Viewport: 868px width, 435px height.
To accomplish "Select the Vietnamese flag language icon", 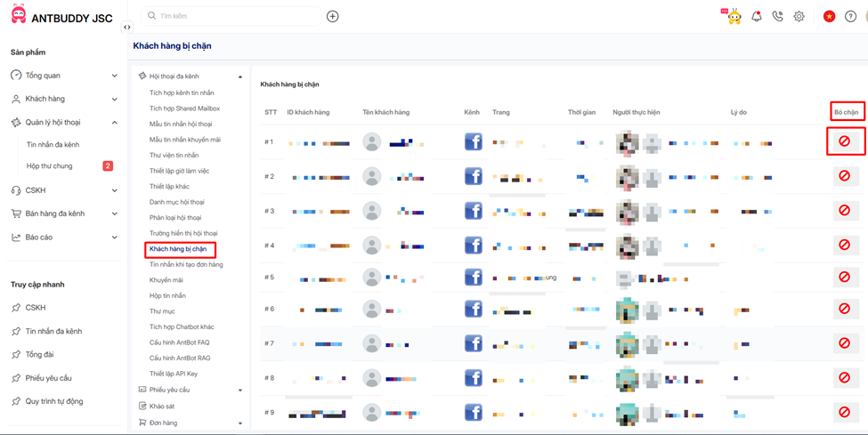I will [829, 16].
